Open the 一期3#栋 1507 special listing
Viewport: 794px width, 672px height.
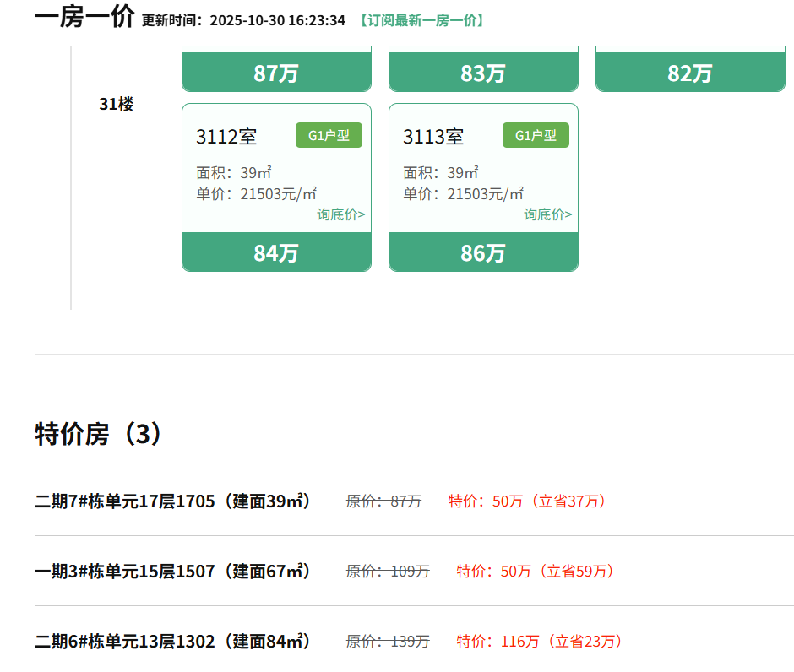172,571
